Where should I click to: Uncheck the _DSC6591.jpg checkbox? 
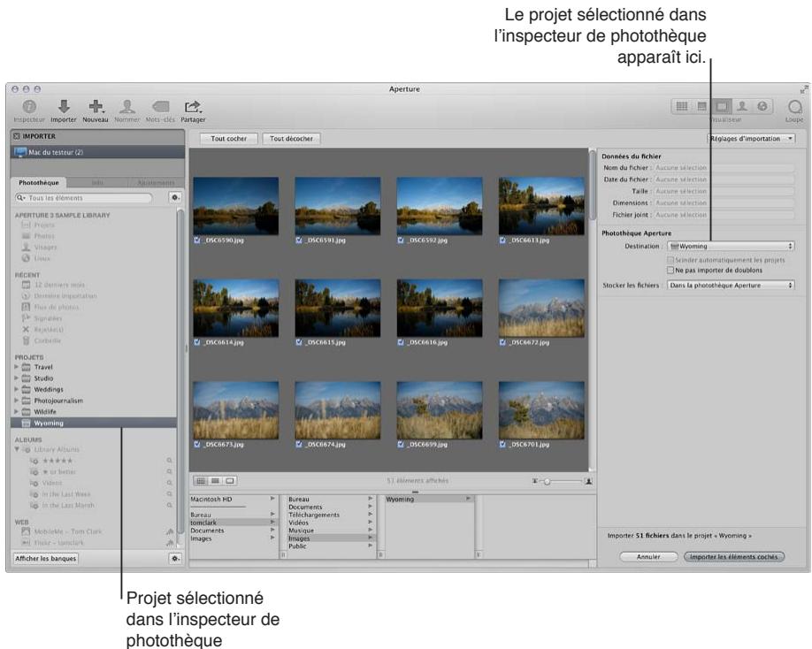[299, 241]
